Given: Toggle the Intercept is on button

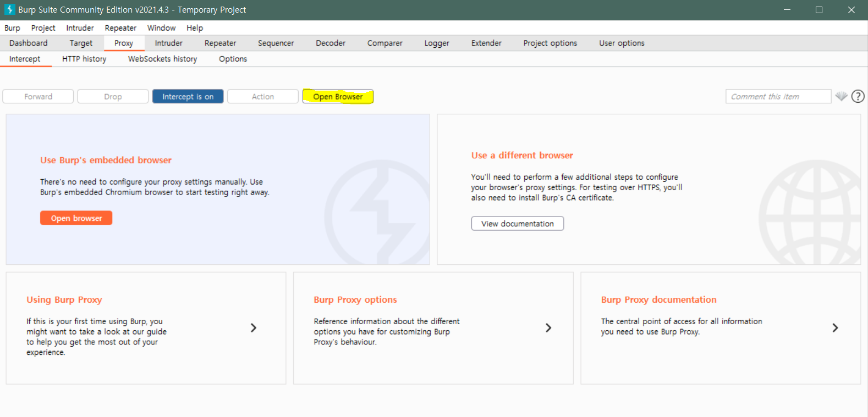Looking at the screenshot, I should click(188, 96).
